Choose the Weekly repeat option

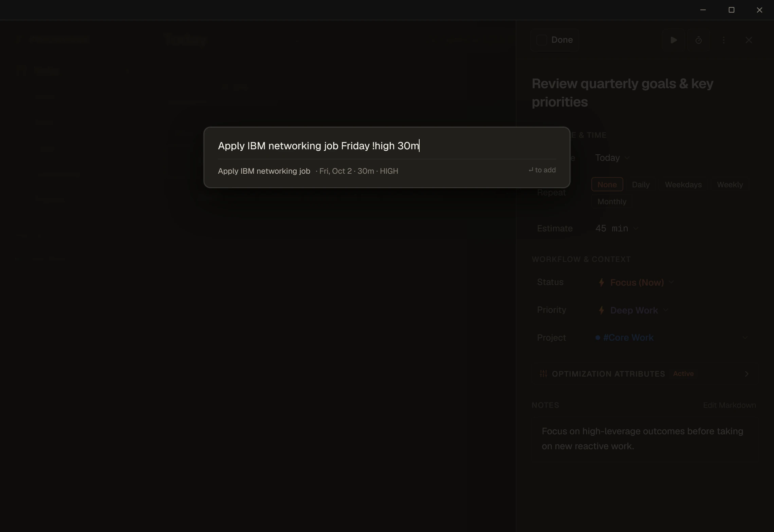tap(730, 185)
